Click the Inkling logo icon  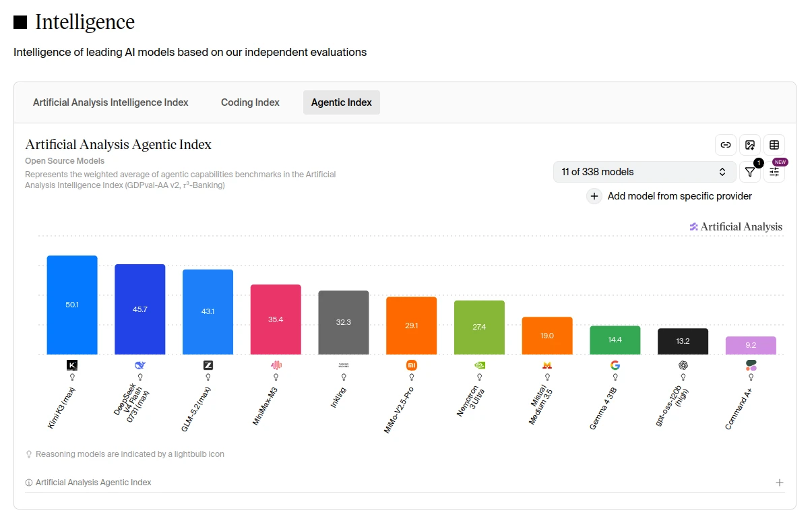(x=344, y=365)
